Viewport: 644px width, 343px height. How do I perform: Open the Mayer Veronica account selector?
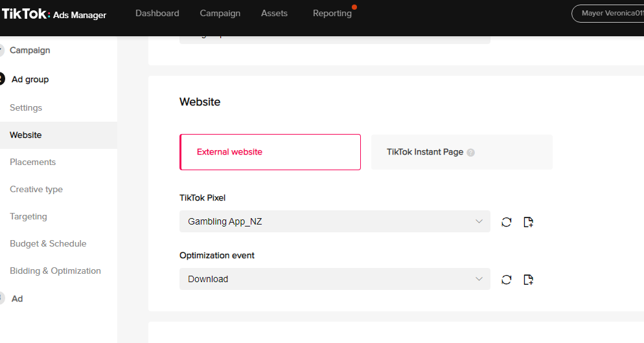pyautogui.click(x=608, y=14)
